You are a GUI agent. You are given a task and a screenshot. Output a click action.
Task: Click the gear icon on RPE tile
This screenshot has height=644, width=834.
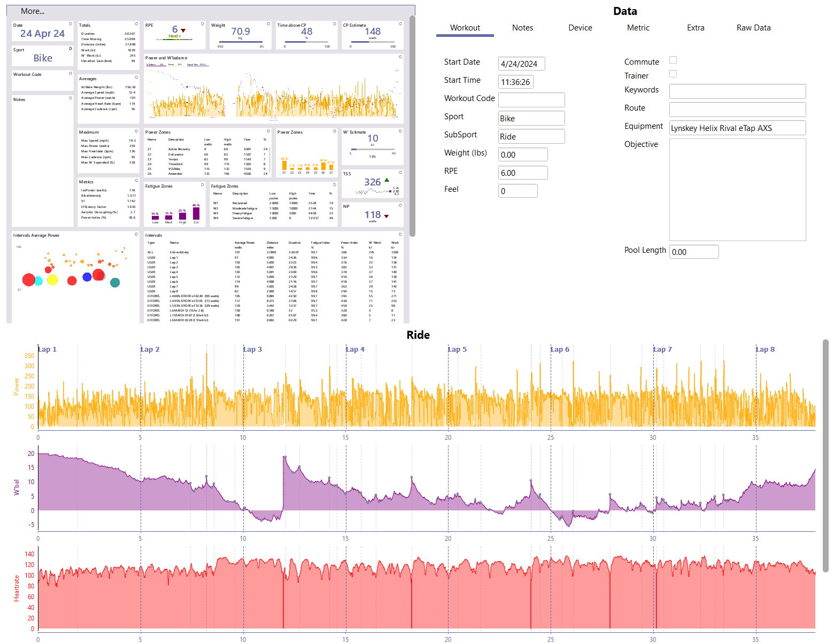pos(203,24)
